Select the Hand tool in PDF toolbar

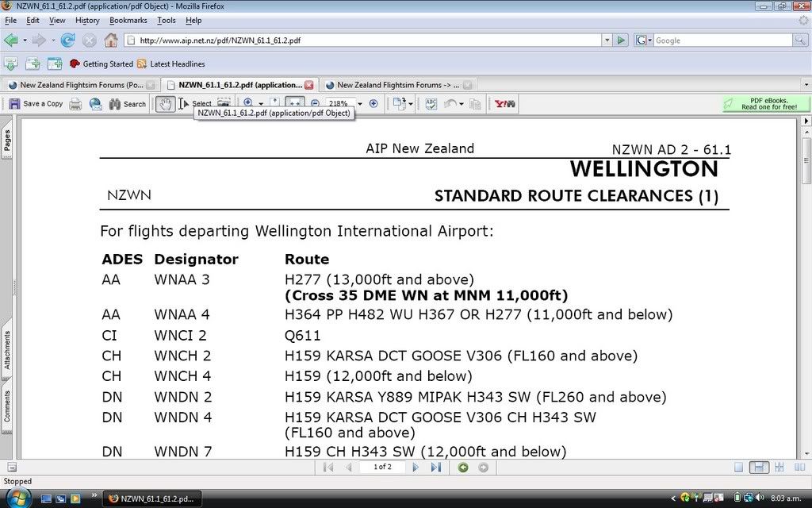click(x=165, y=104)
